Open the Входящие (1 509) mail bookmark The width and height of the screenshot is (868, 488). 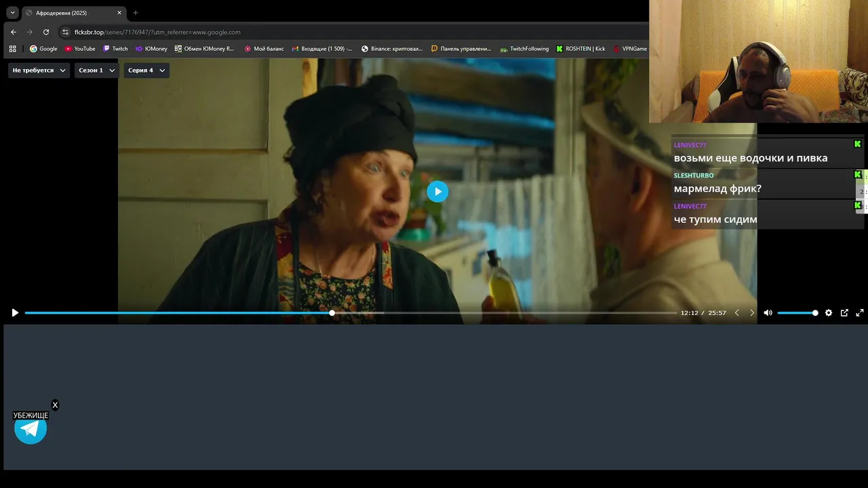[x=322, y=49]
